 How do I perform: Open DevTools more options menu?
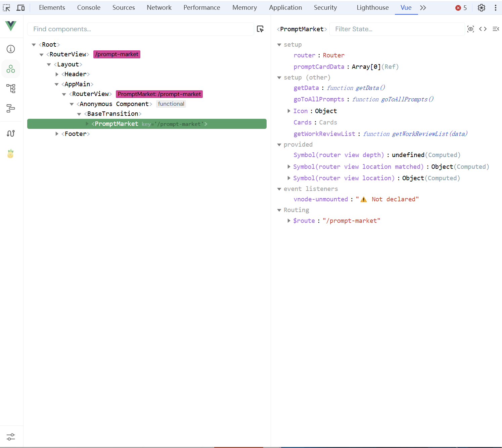(x=496, y=8)
